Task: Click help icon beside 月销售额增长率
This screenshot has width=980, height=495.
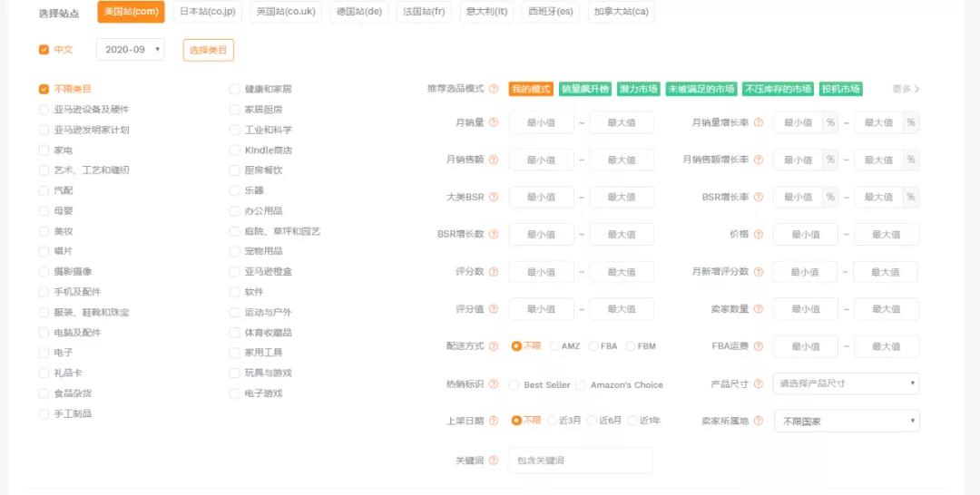Action: coord(758,160)
